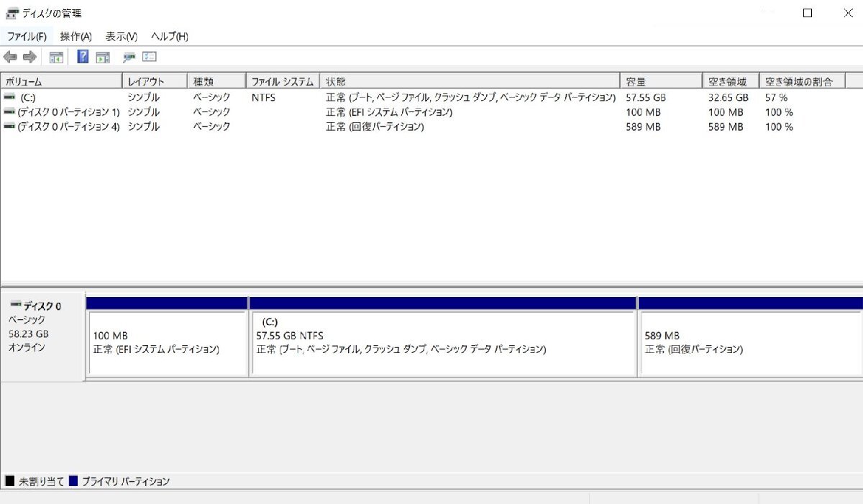Viewport: 863px width, 504px height.
Task: Sort by the 空き領域 column header
Action: [731, 81]
